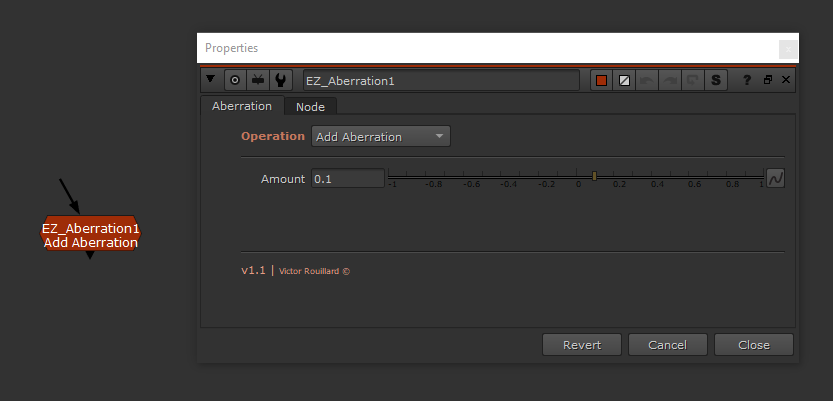Click the antenna-shaped icon beside the wrench
Screen dimensions: 833x401
258,81
